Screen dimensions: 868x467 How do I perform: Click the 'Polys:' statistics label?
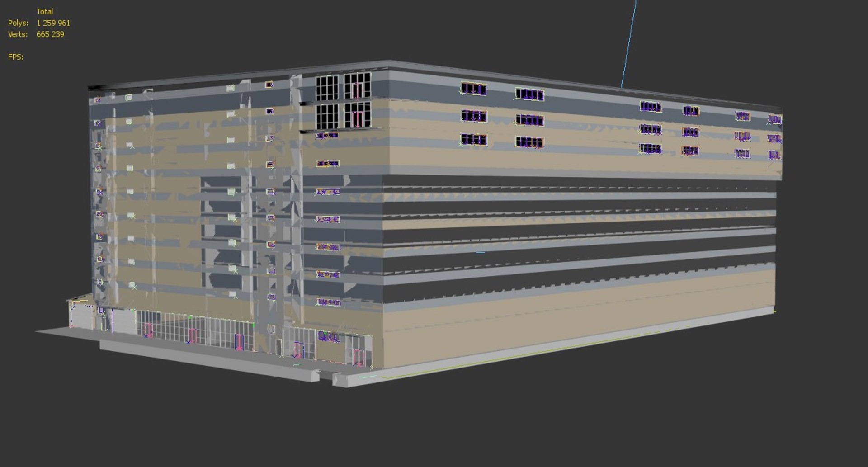[x=18, y=23]
